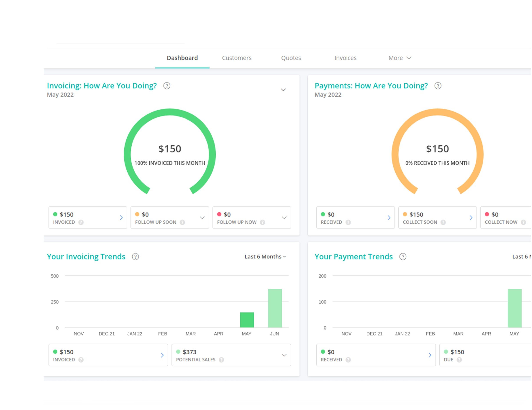
Task: Click the help icon beside Your Payment Trends
Action: 403,256
